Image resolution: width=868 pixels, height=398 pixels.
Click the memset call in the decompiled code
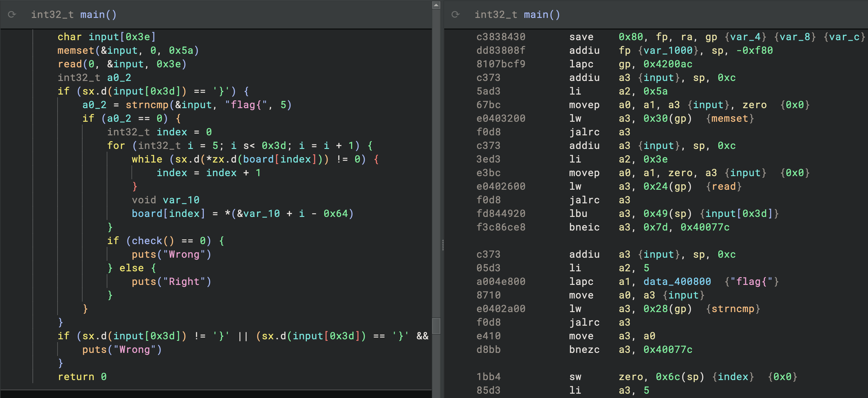(75, 50)
